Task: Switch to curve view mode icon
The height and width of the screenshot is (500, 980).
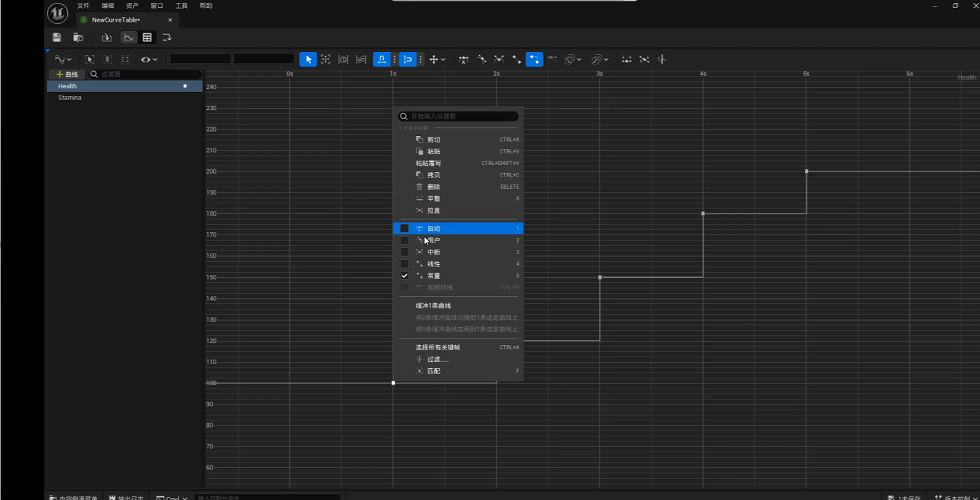Action: 129,38
